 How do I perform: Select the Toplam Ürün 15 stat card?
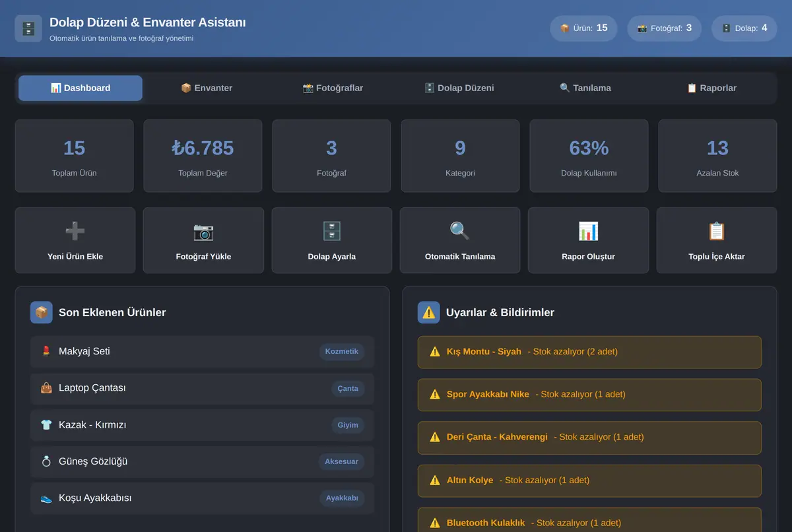[x=74, y=156]
